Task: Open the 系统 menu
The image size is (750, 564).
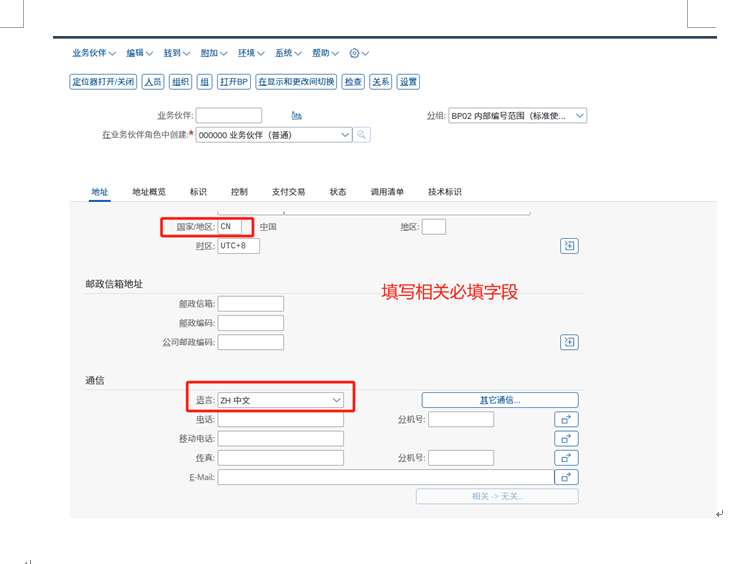Action: click(288, 53)
